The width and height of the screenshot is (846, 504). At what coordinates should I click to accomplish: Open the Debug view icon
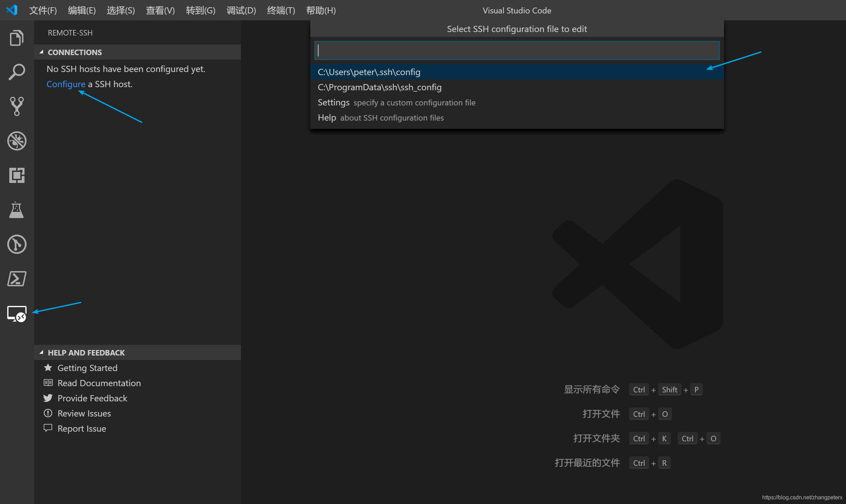tap(17, 141)
